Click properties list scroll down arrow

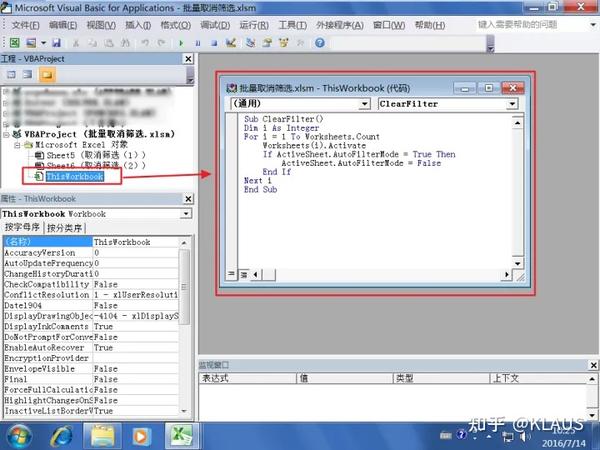[x=184, y=411]
